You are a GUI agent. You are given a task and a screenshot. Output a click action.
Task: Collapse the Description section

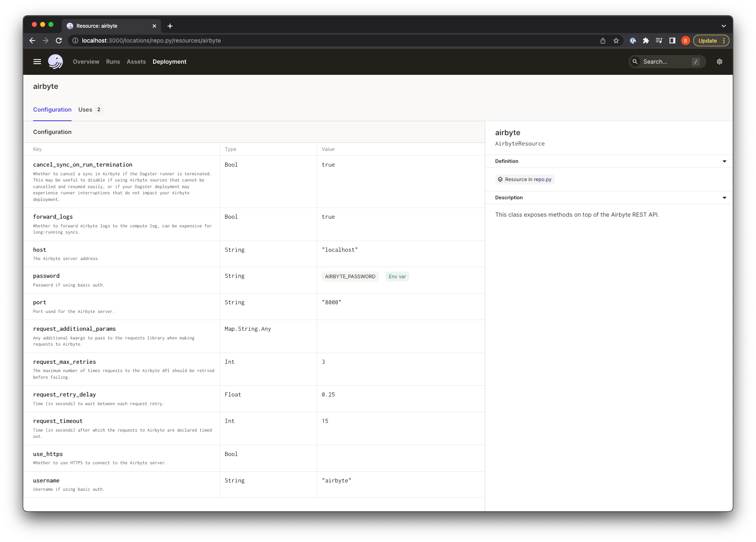[725, 198]
